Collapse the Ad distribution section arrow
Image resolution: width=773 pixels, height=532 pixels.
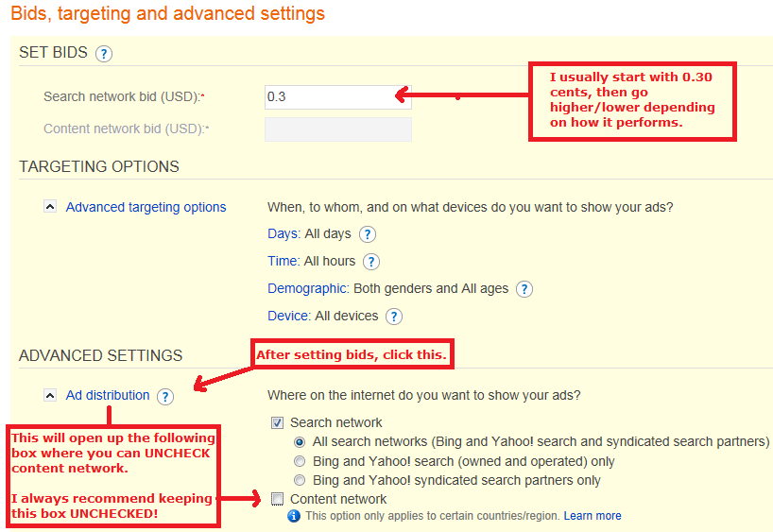click(x=50, y=396)
